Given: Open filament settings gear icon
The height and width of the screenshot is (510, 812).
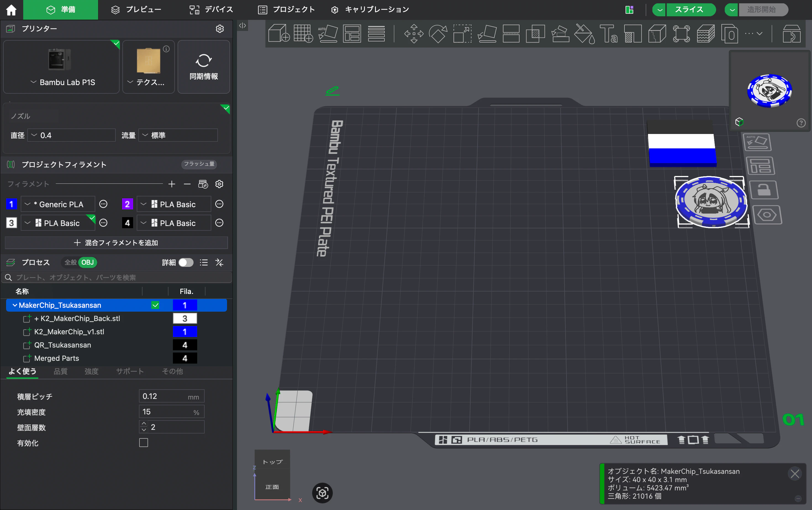Looking at the screenshot, I should pos(219,184).
